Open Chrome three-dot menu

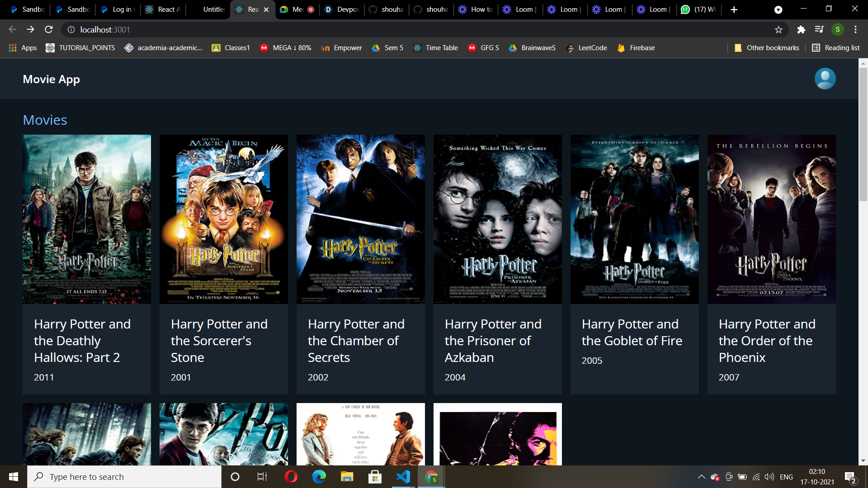click(855, 30)
